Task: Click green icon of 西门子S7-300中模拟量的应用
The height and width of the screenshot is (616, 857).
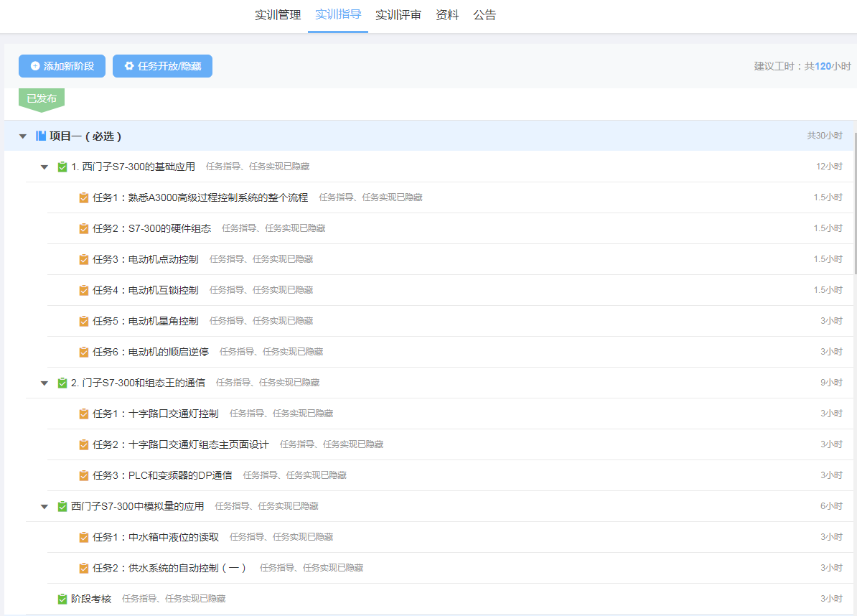Action: pyautogui.click(x=62, y=506)
